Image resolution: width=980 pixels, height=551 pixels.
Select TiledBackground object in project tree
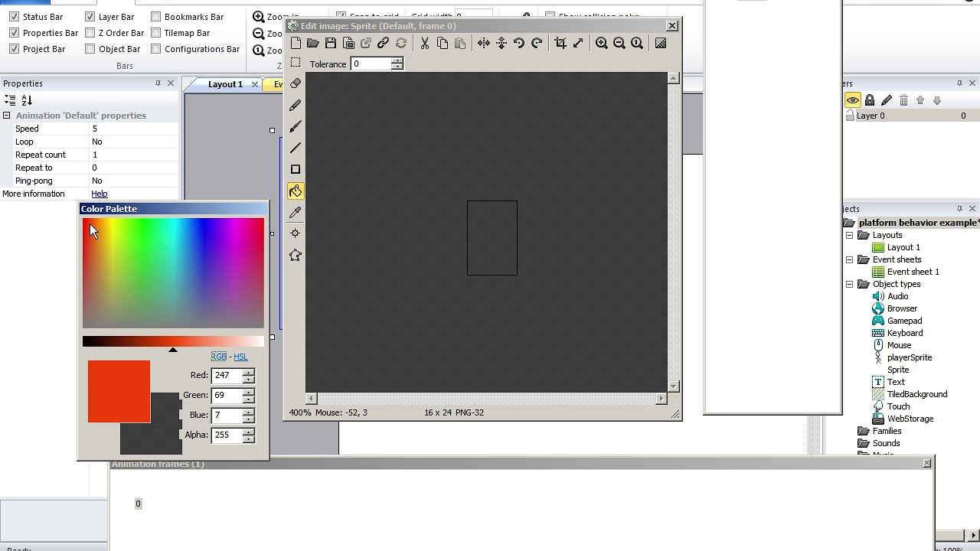click(917, 395)
